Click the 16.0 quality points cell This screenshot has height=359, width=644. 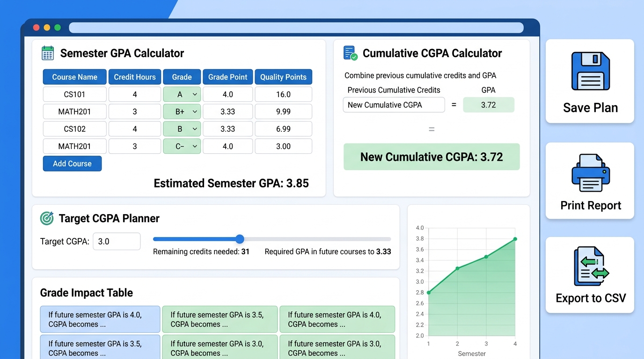click(x=283, y=94)
